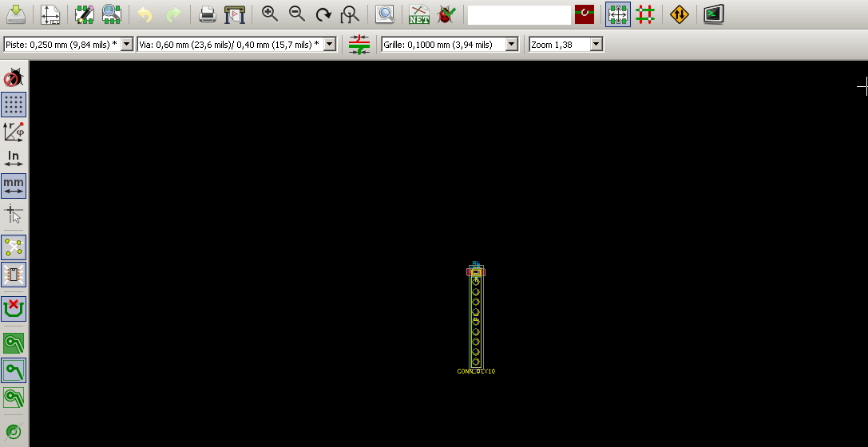Toggle polar coordinates display
The width and height of the screenshot is (868, 447).
pos(14,132)
